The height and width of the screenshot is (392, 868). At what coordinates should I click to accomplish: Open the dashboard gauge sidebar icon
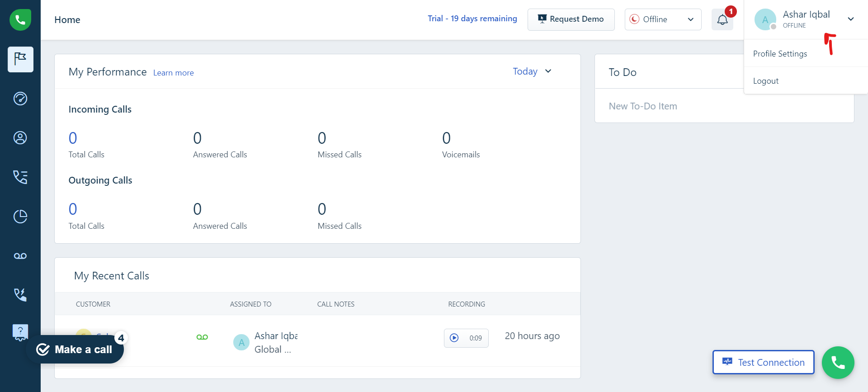pyautogui.click(x=20, y=99)
